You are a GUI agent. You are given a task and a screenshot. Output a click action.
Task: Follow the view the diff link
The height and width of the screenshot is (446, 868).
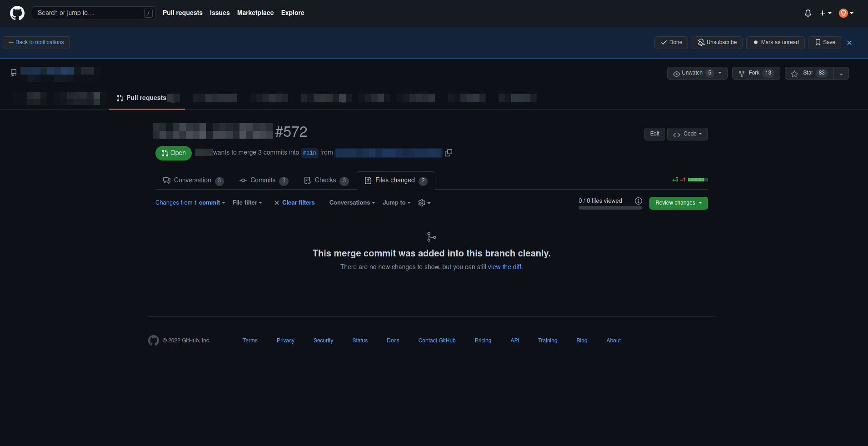click(x=504, y=267)
